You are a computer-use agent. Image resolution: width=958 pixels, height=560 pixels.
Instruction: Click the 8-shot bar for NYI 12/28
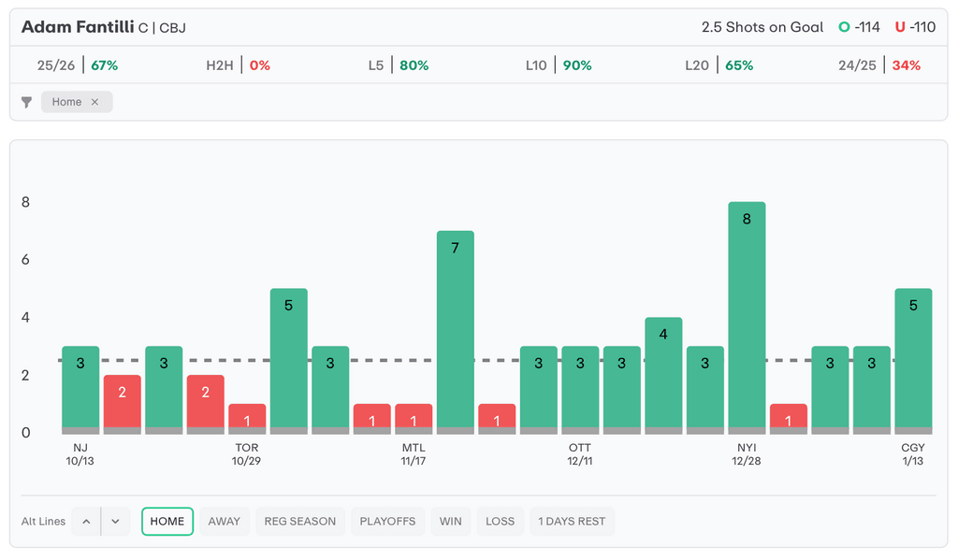pyautogui.click(x=747, y=318)
